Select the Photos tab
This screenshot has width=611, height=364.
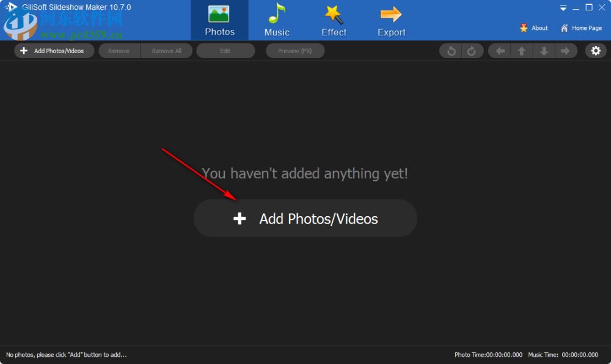point(220,20)
